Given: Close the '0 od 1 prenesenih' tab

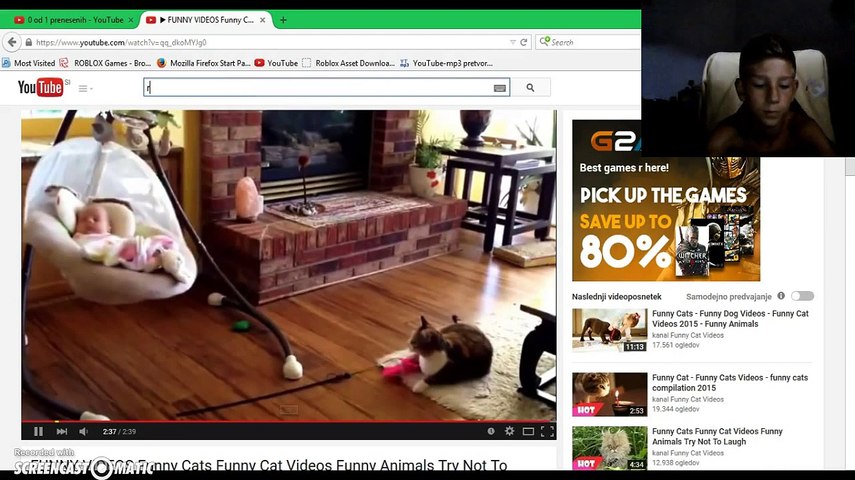Looking at the screenshot, I should 130,20.
